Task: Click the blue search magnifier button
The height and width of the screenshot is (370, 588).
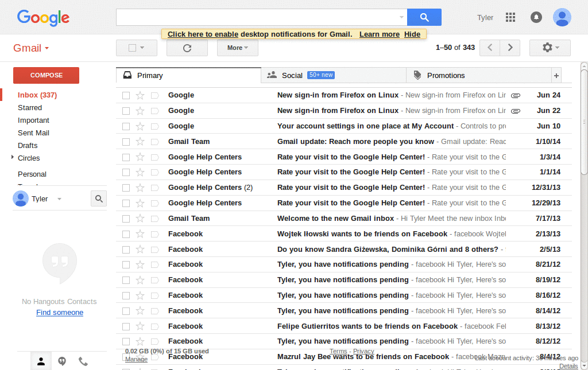Action: click(424, 17)
